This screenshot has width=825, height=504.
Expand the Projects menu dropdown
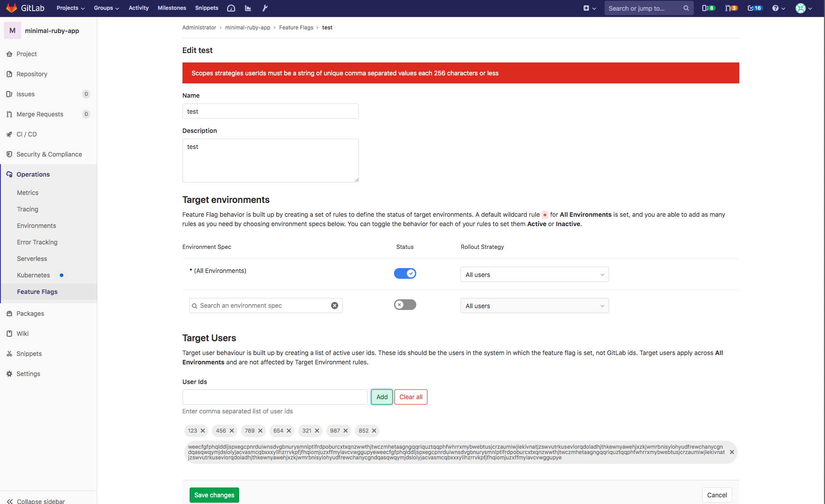pyautogui.click(x=70, y=8)
